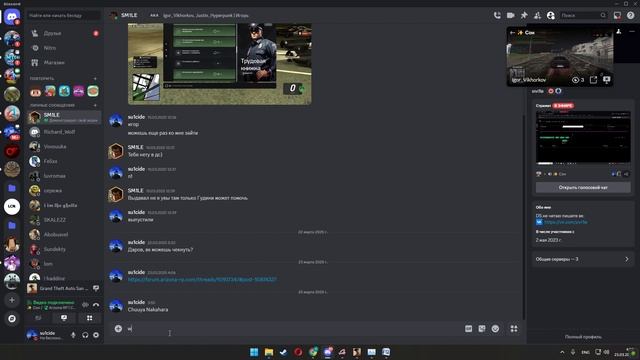The height and width of the screenshot is (360, 640).
Task: Share your screen from voice panel
Action: (64, 318)
